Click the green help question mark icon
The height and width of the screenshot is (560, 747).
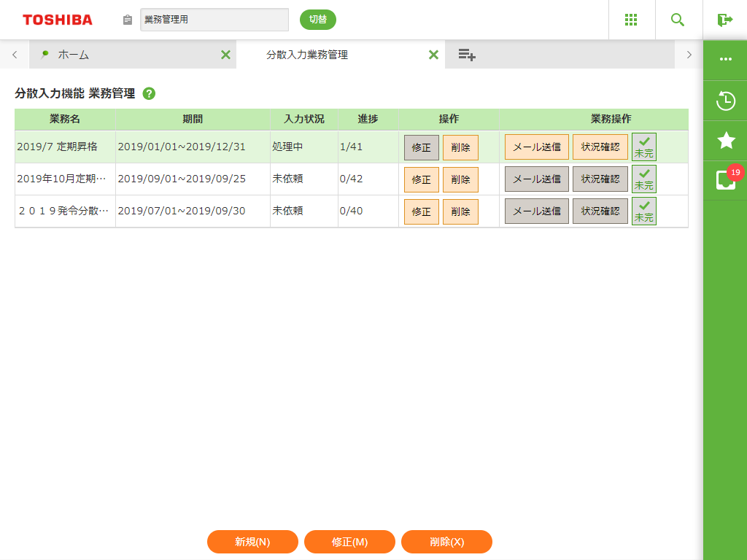coord(149,93)
